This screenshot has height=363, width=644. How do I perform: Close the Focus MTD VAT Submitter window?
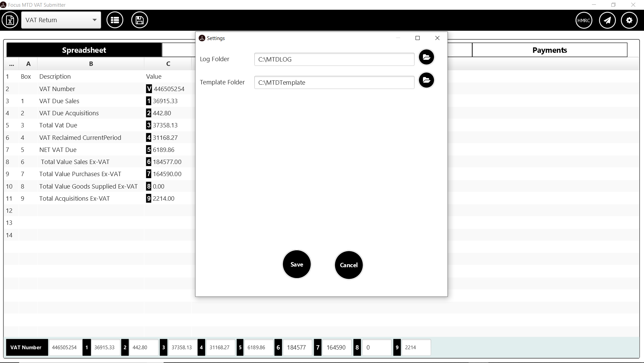point(633,5)
